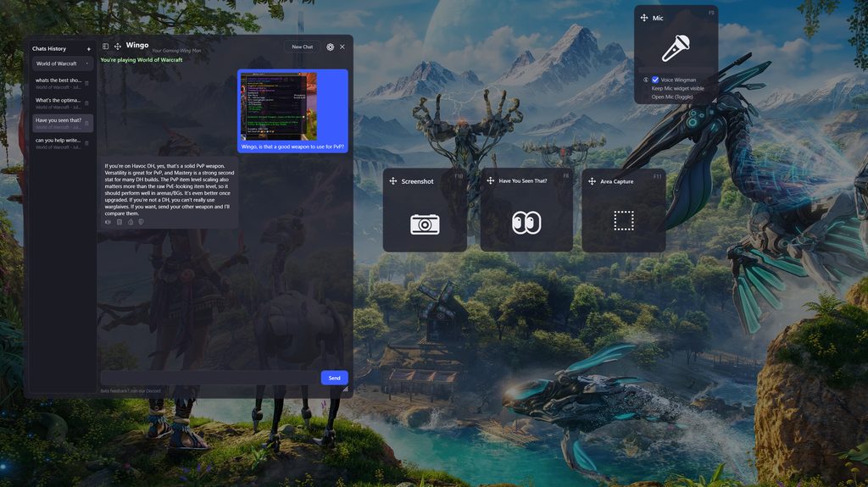Click the Mic widget title
Screen dimensions: 868x487
pos(658,19)
